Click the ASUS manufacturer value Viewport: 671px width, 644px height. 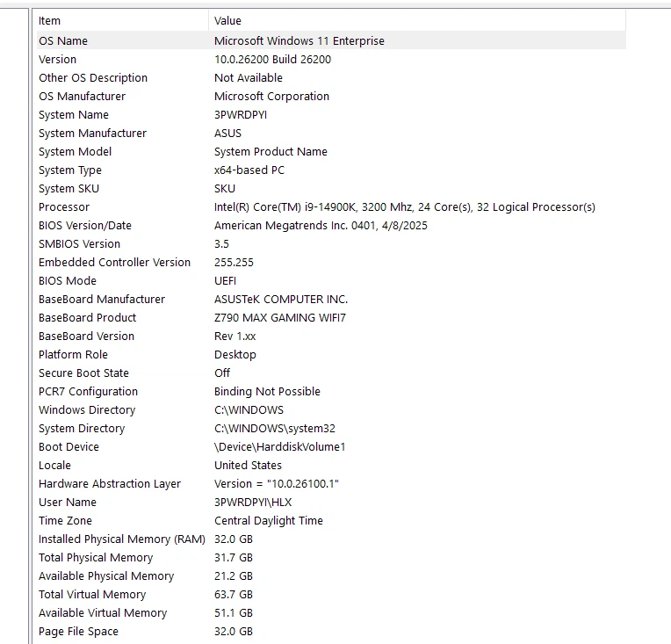tap(227, 133)
